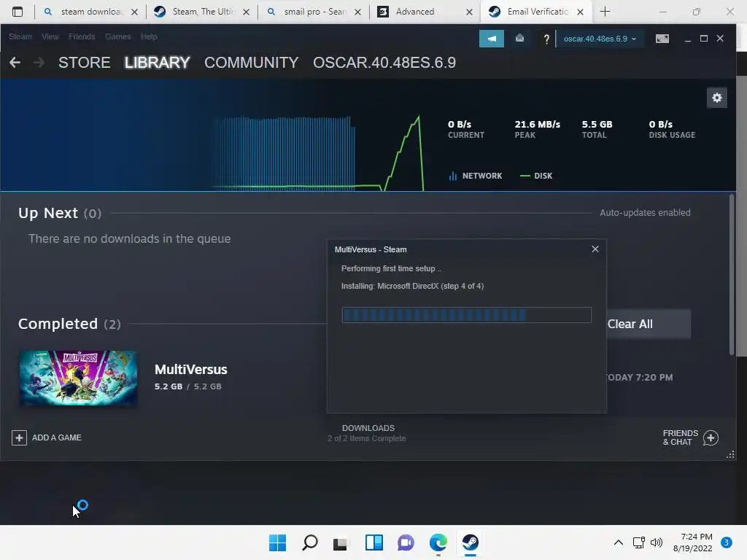This screenshot has width=747, height=560.
Task: Click the MultiVersus game title
Action: click(x=190, y=370)
